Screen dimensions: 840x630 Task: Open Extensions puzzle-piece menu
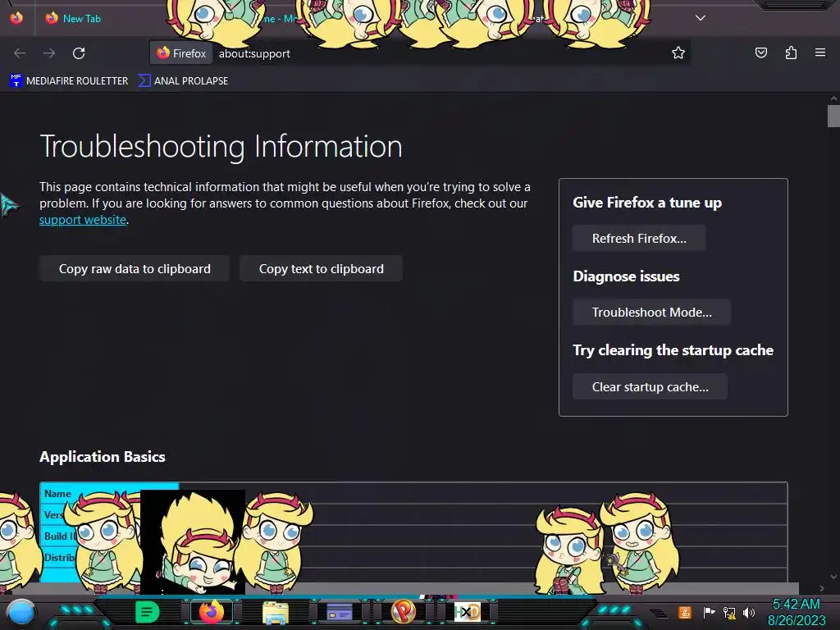[x=791, y=52]
